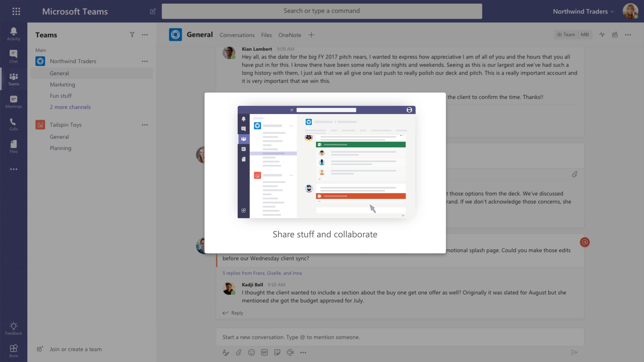The image size is (644, 362).
Task: Switch to OneNote tab
Action: (x=290, y=35)
